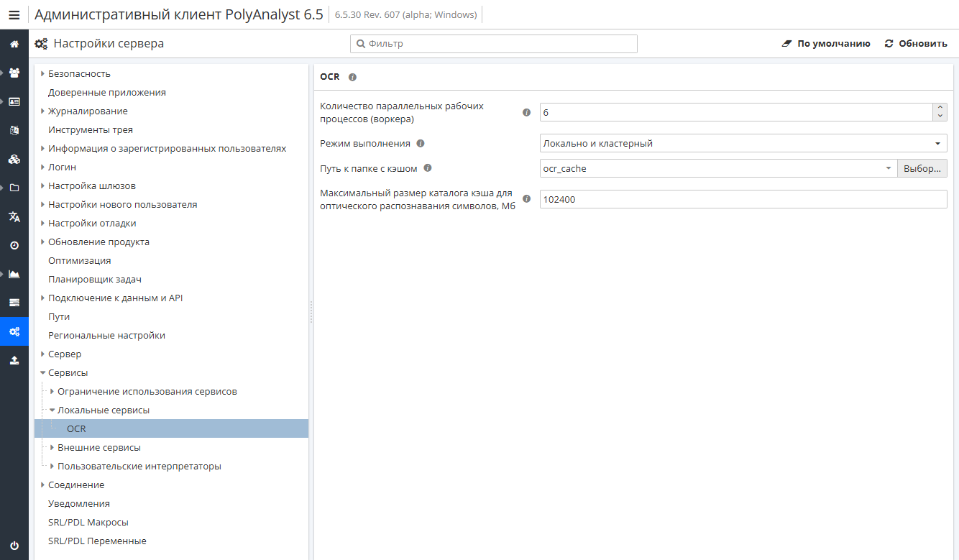This screenshot has height=560, width=959.
Task: Expand the users sidebar item arrow
Action: point(3,73)
